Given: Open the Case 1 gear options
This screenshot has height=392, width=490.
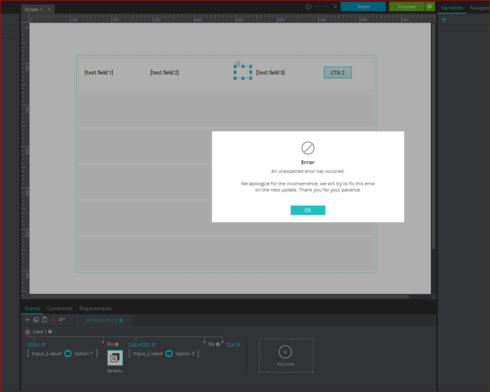Looking at the screenshot, I should (x=50, y=332).
